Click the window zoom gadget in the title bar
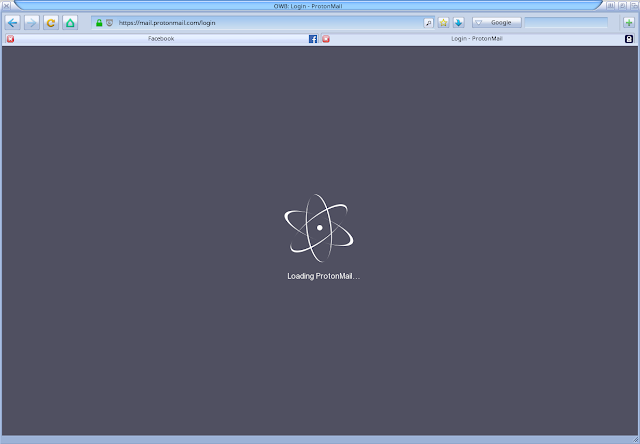Viewport: 640px width, 444px height. [x=622, y=6]
